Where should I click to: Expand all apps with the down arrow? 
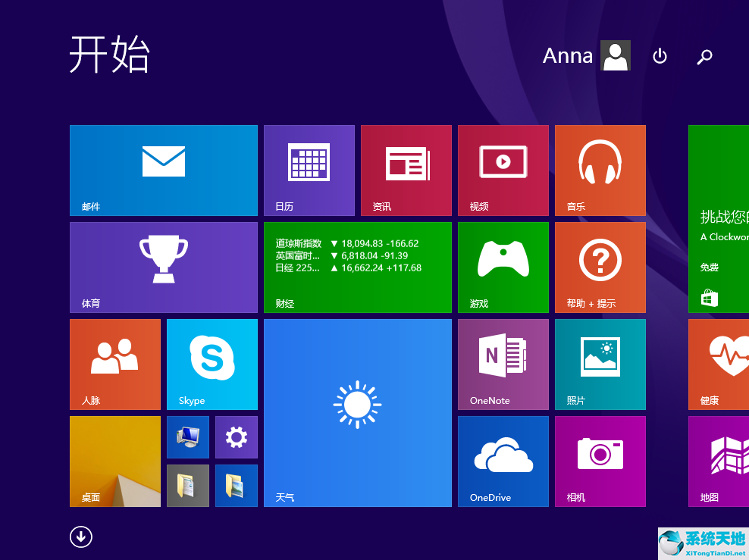tap(81, 537)
